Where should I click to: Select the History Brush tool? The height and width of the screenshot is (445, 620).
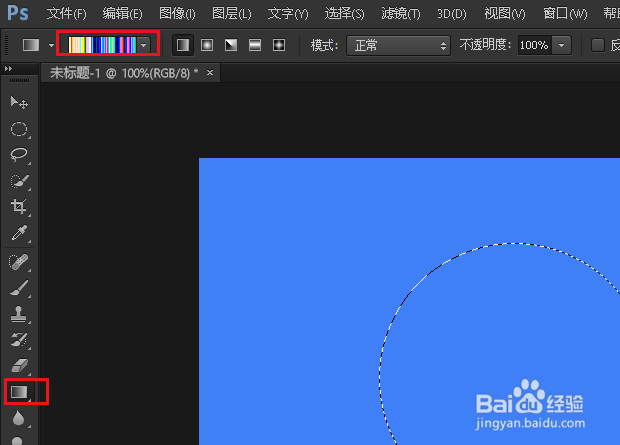click(x=19, y=340)
